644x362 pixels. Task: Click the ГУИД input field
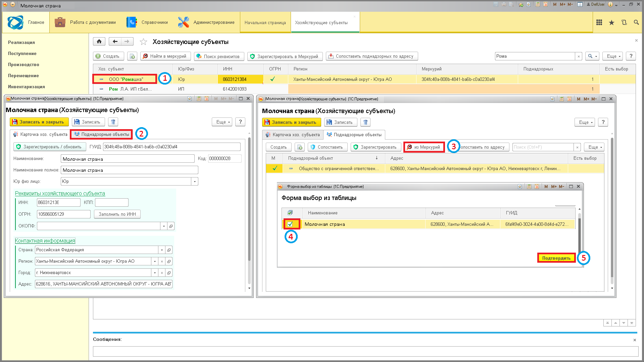tap(171, 147)
